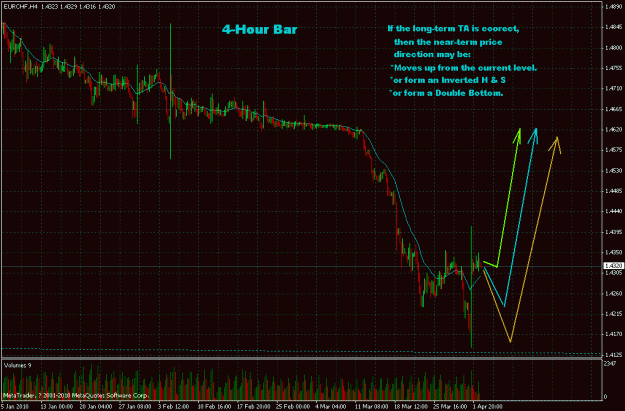Click price level 1.4755 on the axis
625x411 pixels.
[614, 68]
